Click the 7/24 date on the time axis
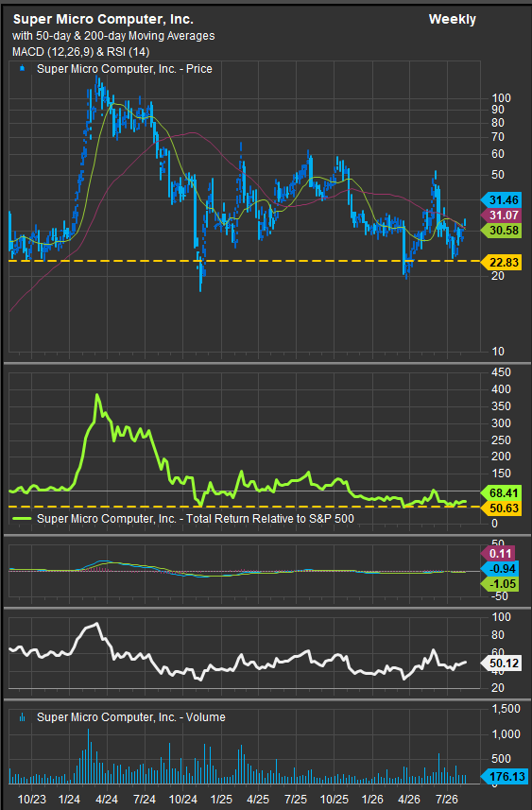The image size is (532, 810). 145,800
